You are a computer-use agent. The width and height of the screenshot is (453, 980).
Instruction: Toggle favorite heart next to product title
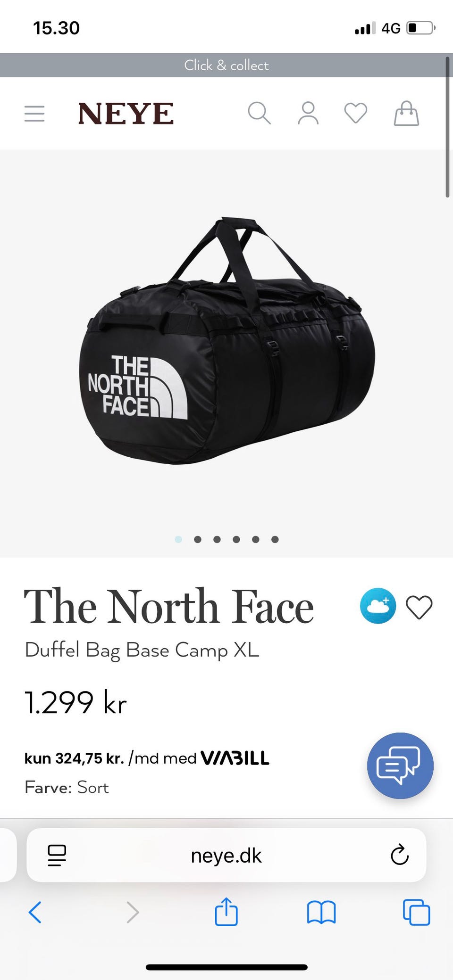(x=419, y=607)
